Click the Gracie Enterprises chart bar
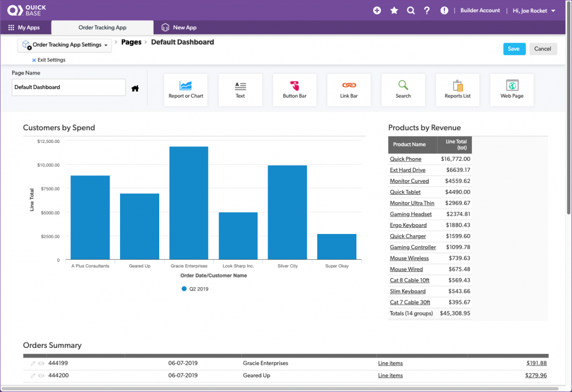The height and width of the screenshot is (392, 572). point(189,203)
